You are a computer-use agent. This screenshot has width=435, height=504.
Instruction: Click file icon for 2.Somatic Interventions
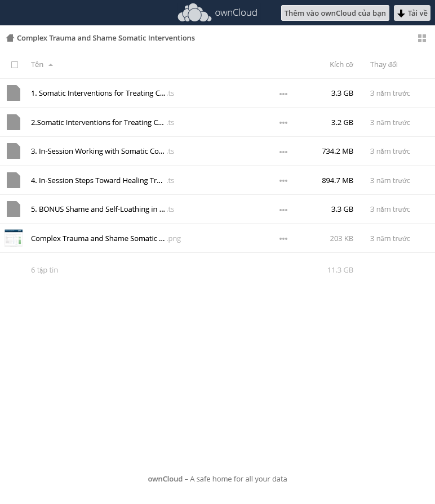[14, 122]
